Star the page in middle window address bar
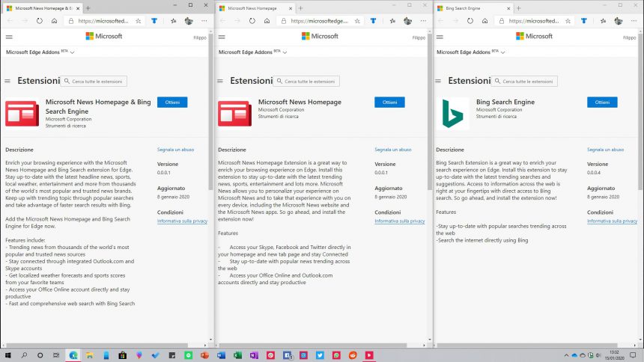This screenshot has width=644, height=362. (x=357, y=20)
